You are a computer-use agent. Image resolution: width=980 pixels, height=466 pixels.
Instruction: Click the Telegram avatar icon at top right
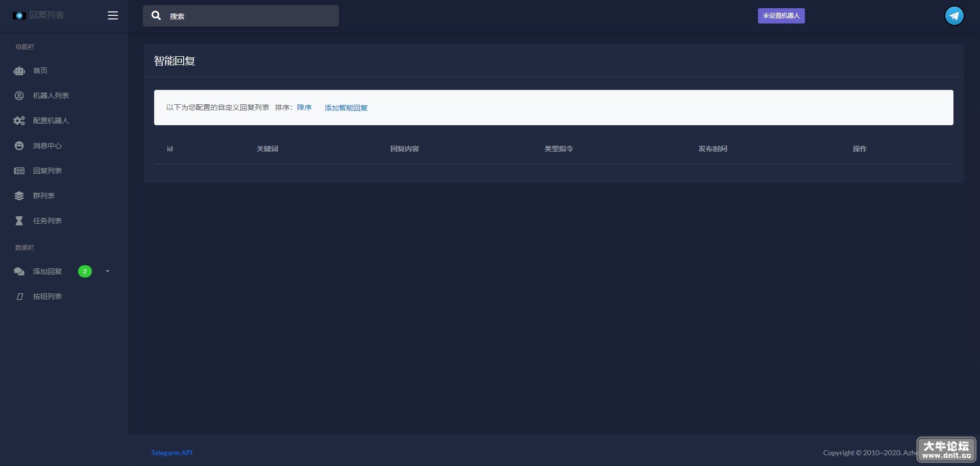[954, 16]
